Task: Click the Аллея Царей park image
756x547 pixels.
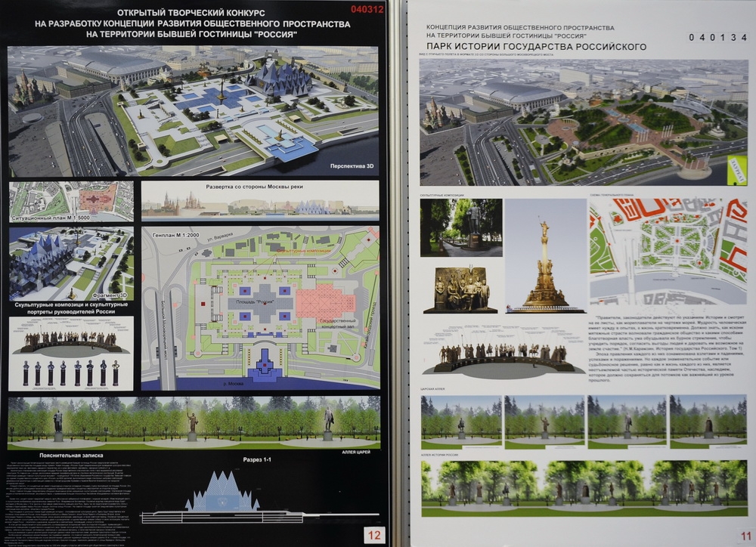Action: pyautogui.click(x=194, y=421)
